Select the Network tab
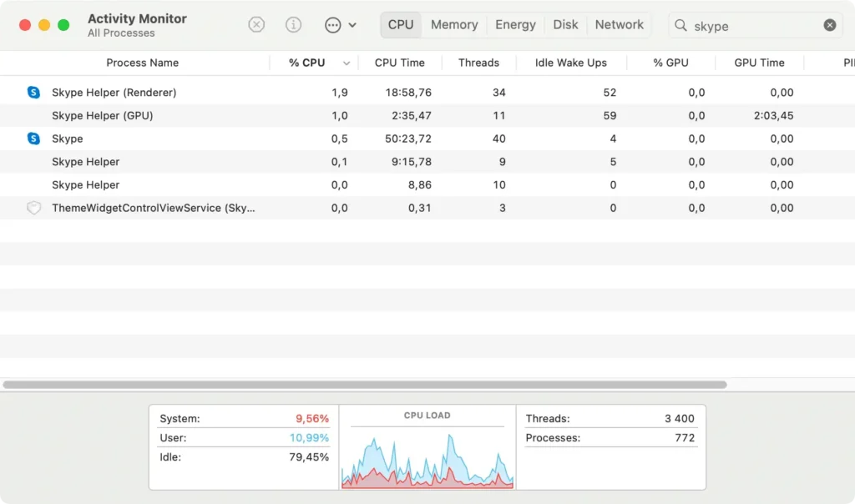The width and height of the screenshot is (855, 504). click(619, 25)
